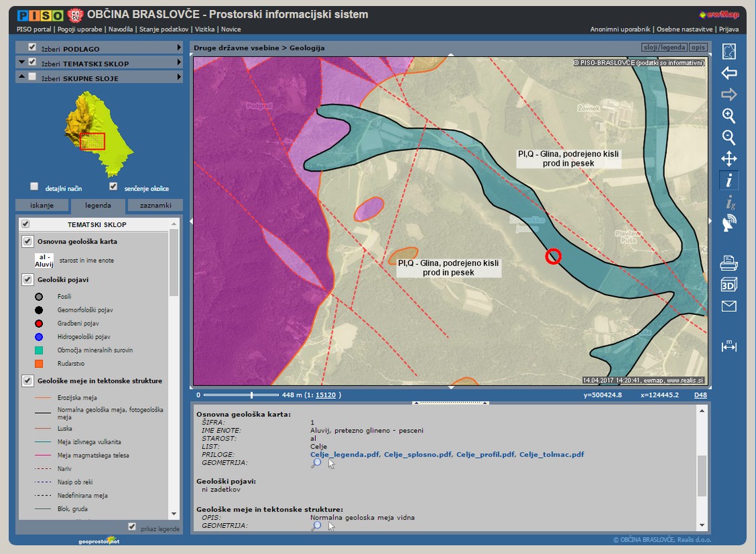
Task: Click the sloji/legenda button
Action: (x=664, y=48)
